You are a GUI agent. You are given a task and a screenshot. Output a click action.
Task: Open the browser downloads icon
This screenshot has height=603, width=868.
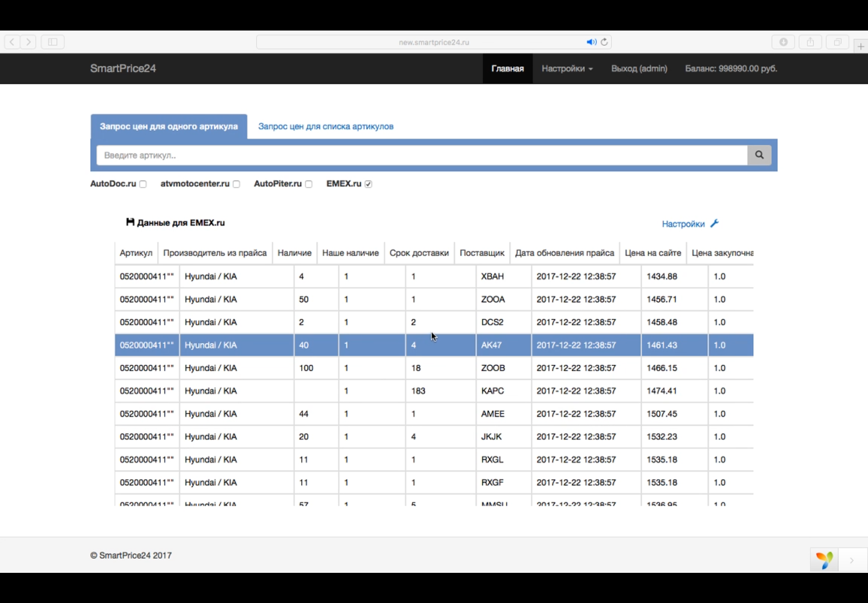(783, 42)
